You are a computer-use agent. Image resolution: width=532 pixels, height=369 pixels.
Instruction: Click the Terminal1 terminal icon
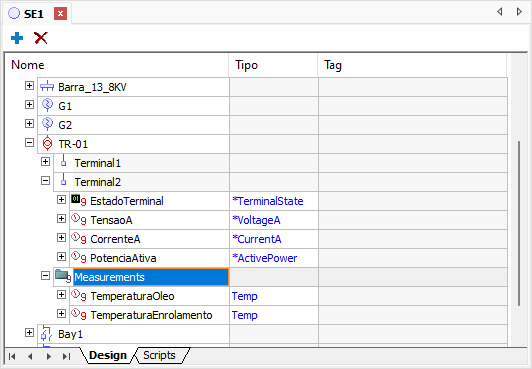click(x=63, y=161)
